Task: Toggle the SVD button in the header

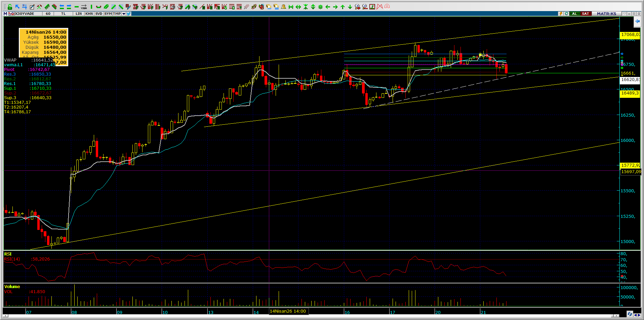Action: 98,14
